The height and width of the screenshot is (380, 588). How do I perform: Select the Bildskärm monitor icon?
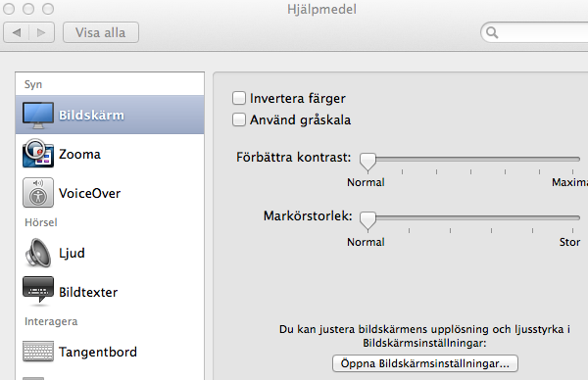[38, 116]
